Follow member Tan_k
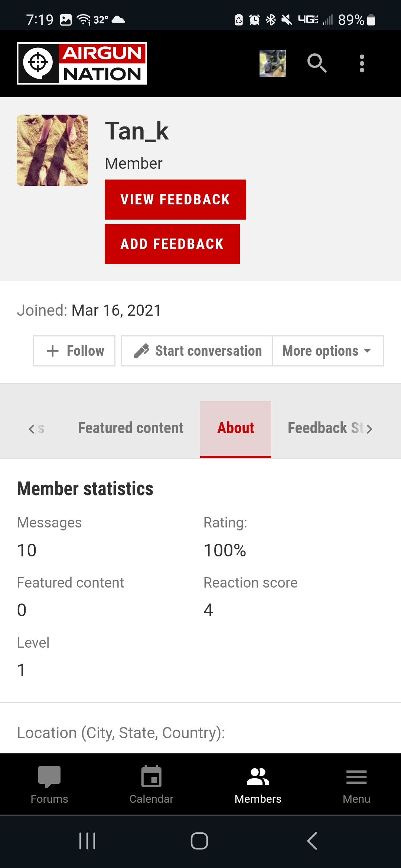401x868 pixels. (x=74, y=351)
